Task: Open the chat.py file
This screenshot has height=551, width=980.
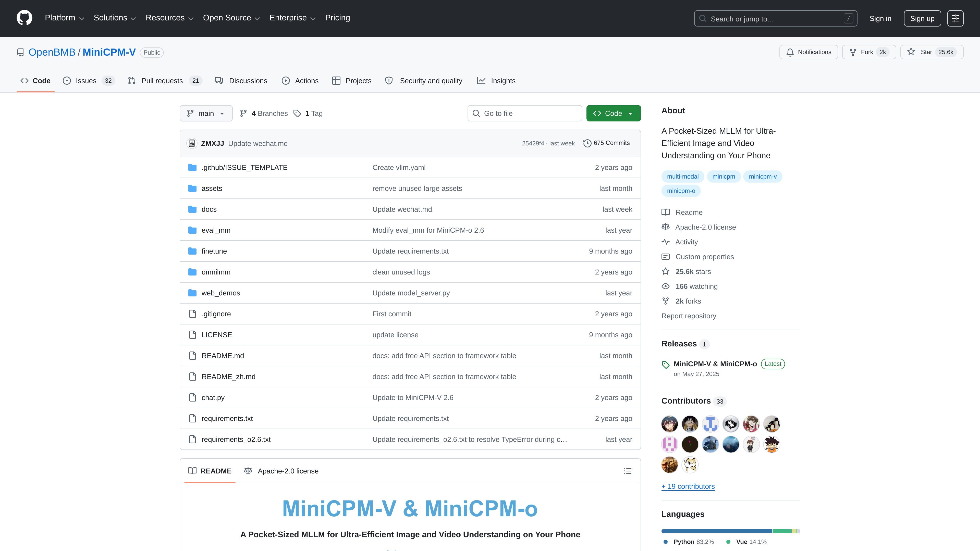Action: 213,398
